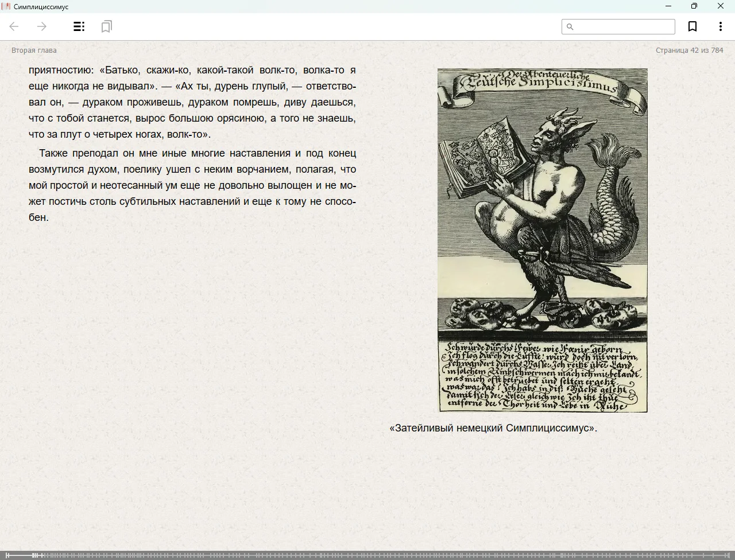
Task: Click the 'Симплициссимус' window title text
Action: [x=41, y=7]
